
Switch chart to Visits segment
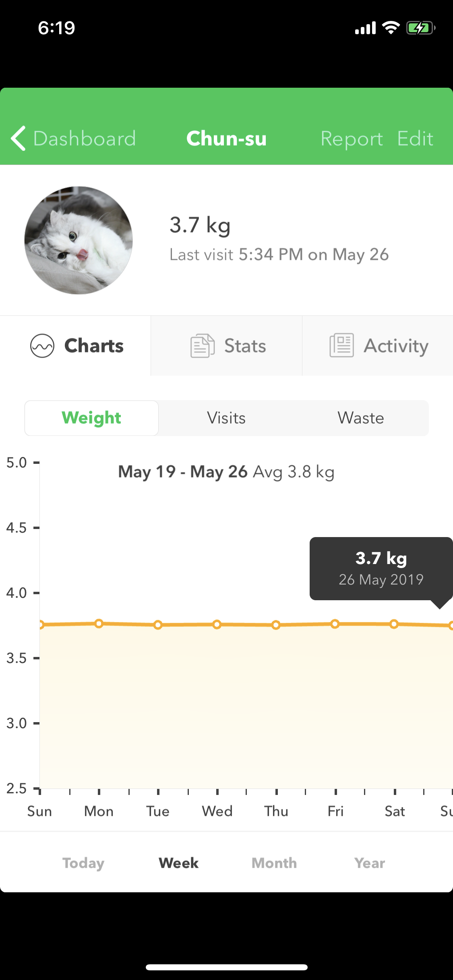point(226,418)
